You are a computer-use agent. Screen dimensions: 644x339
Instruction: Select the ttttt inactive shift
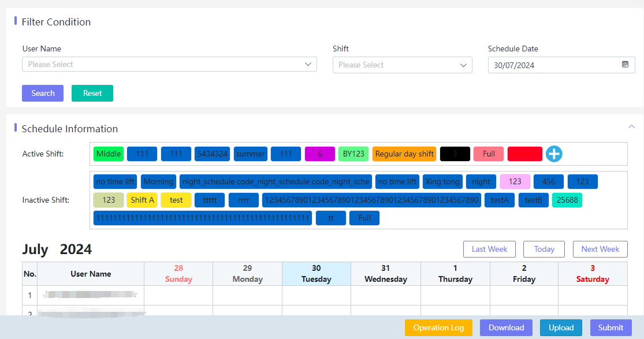210,200
